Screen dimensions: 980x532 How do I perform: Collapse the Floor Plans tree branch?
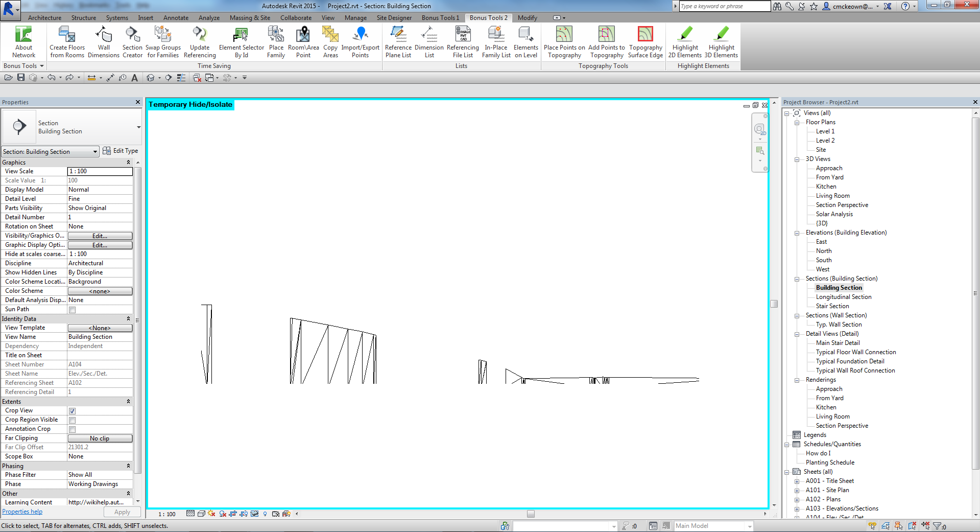(797, 122)
